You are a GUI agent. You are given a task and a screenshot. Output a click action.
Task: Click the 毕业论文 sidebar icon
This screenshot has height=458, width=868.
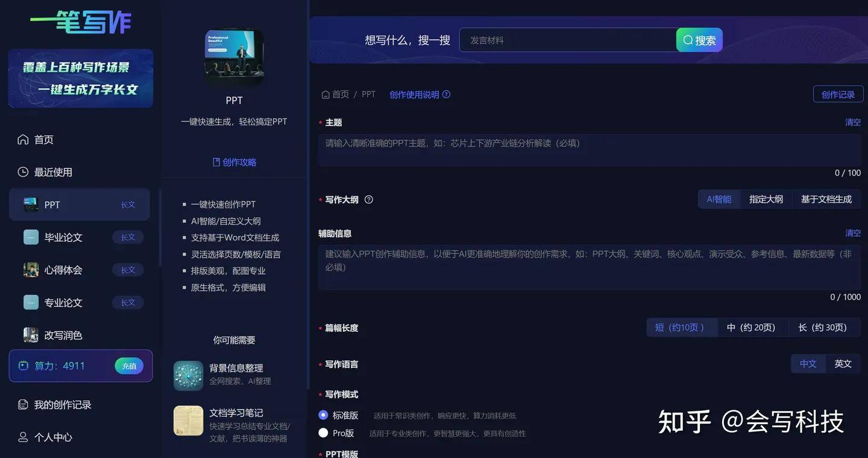31,237
